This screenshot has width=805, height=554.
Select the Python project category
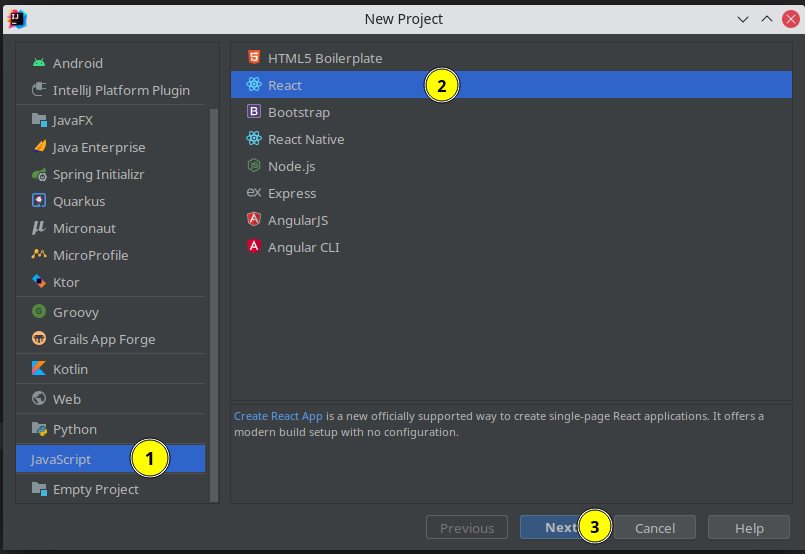[x=75, y=429]
